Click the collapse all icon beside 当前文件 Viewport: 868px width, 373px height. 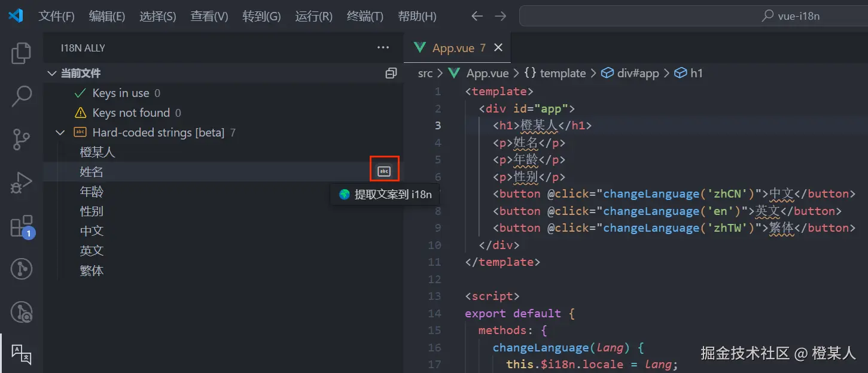coord(391,74)
